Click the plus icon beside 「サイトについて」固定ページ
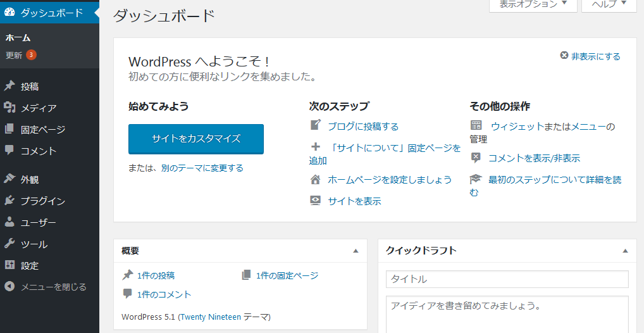Image resolution: width=644 pixels, height=333 pixels. [x=316, y=147]
